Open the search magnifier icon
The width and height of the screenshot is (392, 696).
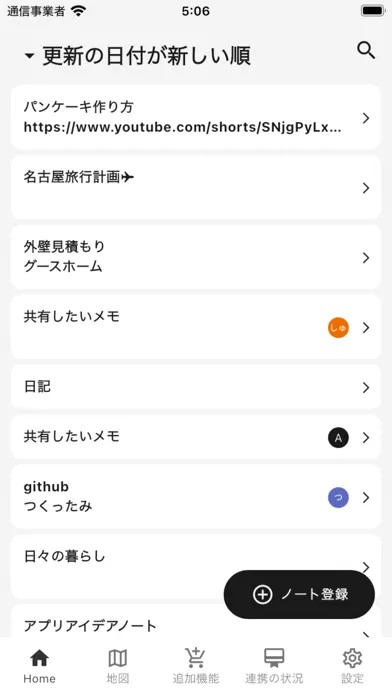point(366,51)
